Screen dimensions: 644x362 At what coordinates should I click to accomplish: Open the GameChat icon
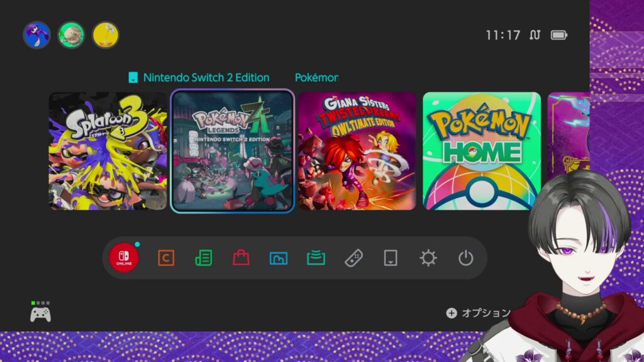tap(165, 258)
